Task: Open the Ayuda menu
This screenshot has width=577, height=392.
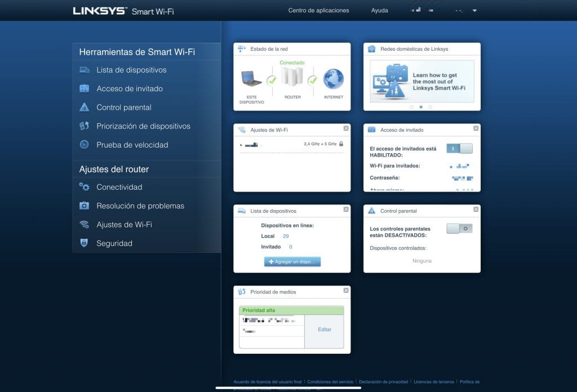Action: click(379, 11)
